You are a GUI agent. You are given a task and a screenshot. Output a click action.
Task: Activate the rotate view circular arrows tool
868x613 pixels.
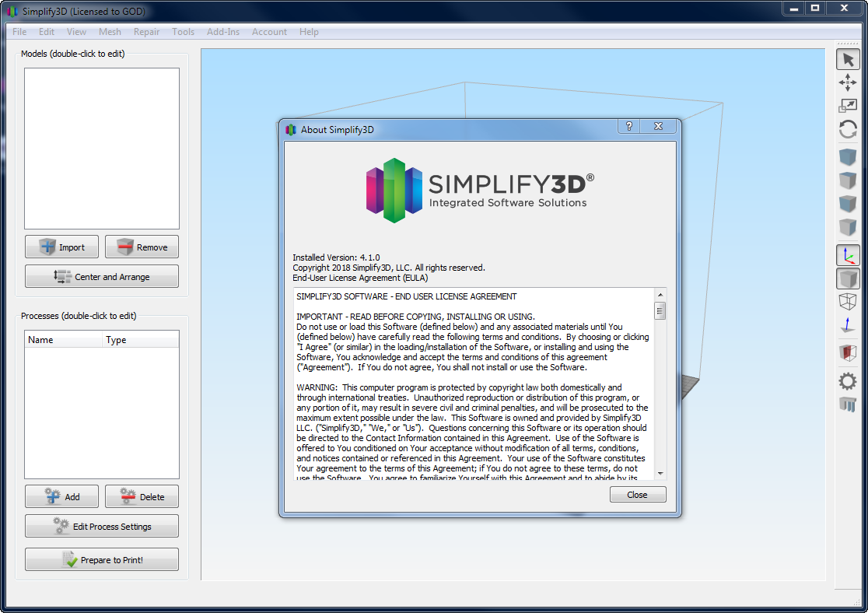(848, 130)
